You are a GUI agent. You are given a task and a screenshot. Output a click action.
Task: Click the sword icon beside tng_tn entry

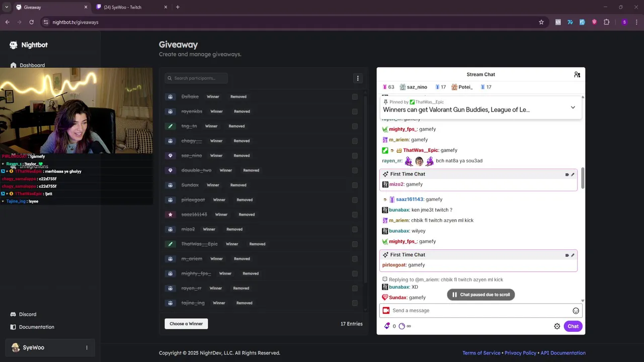pos(171,126)
